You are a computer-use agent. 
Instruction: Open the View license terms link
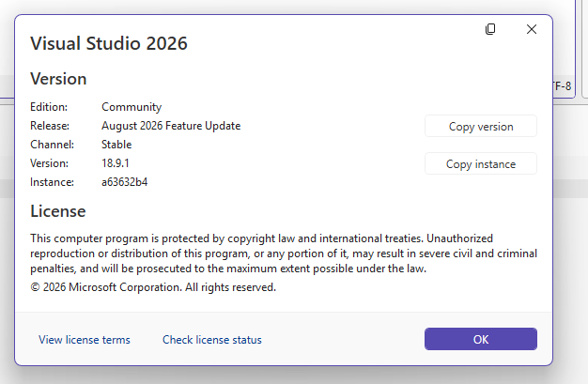pyautogui.click(x=85, y=340)
